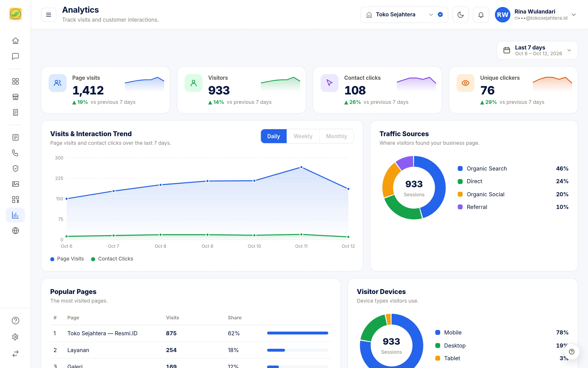Image resolution: width=588 pixels, height=368 pixels.
Task: Click the Page visits stat card
Action: click(105, 90)
